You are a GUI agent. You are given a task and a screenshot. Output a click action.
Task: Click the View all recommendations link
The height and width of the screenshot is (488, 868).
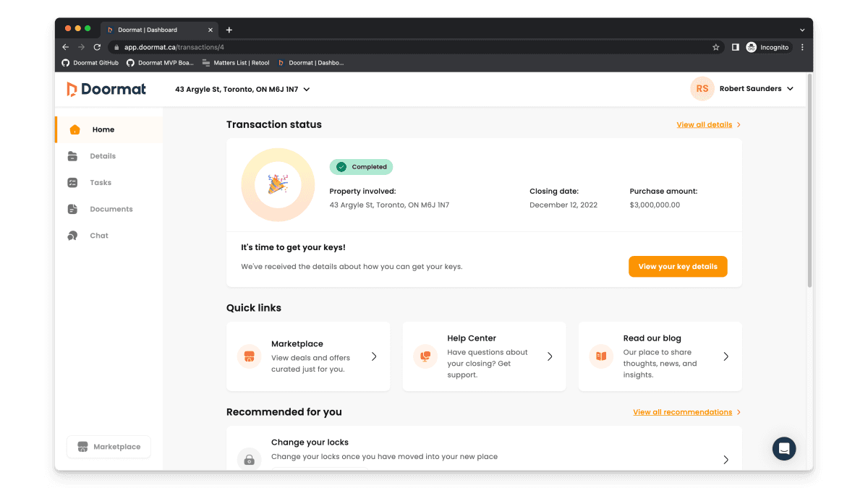[x=682, y=412]
